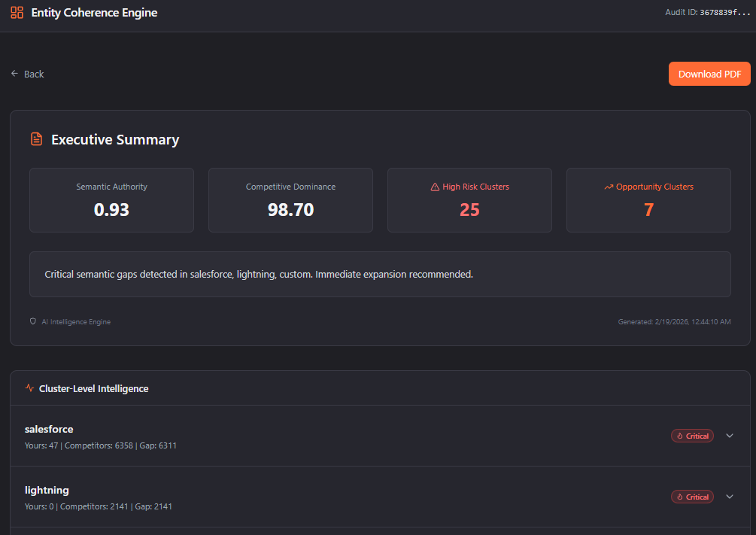Screen dimensions: 756x535
Task: Click the High Risk Clusters warning triangle icon
Action: [x=435, y=187]
